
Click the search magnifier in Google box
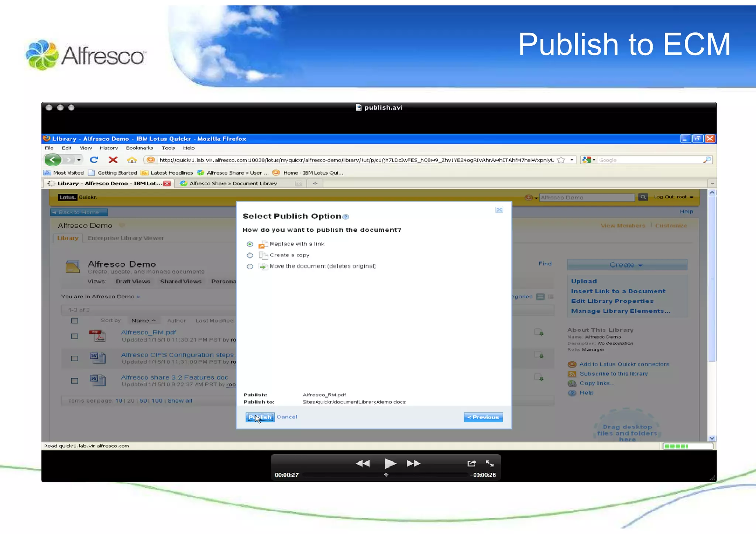click(x=707, y=160)
